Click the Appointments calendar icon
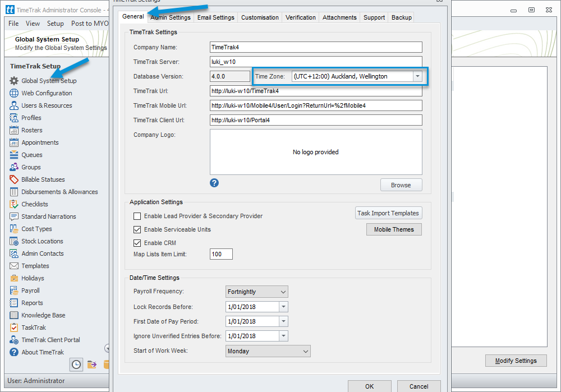The width and height of the screenshot is (561, 392). (14, 142)
